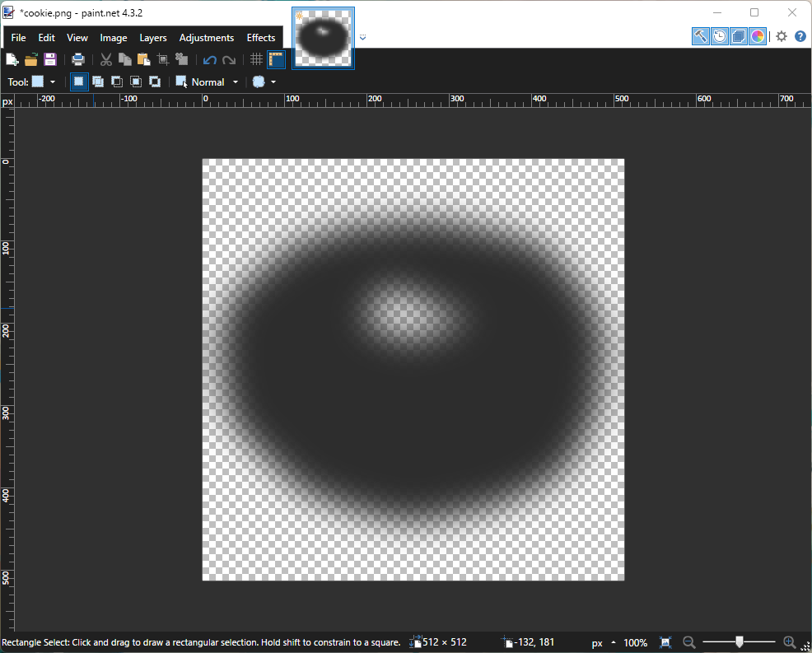
Task: Open the View menu
Action: [x=77, y=38]
